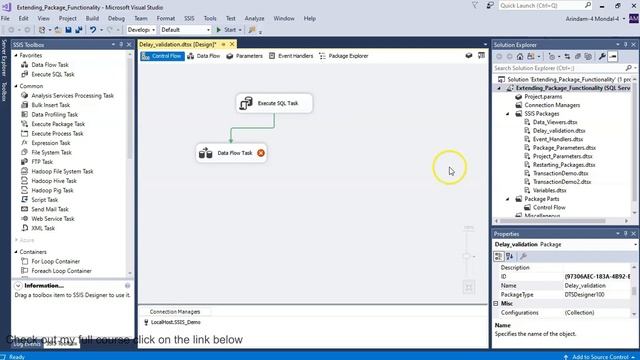Switch to the Package Explorer tab
Image resolution: width=640 pixels, height=360 pixels.
point(344,56)
